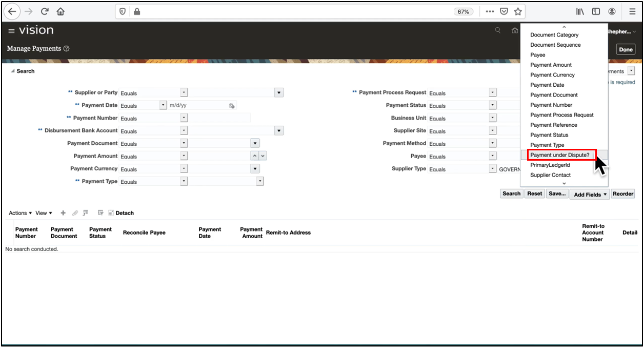Click the home icon in Vision header
Screen dimensions: 644x347
514,31
